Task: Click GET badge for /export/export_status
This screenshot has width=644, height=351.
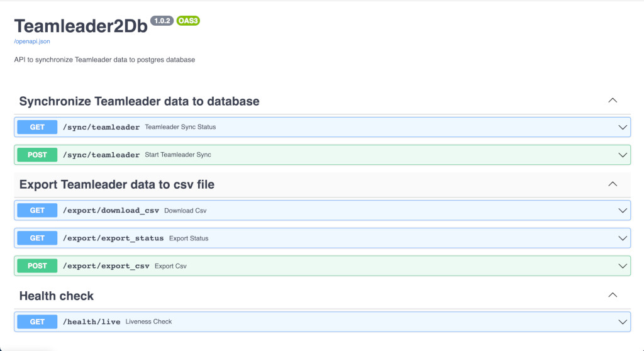Action: pyautogui.click(x=37, y=238)
